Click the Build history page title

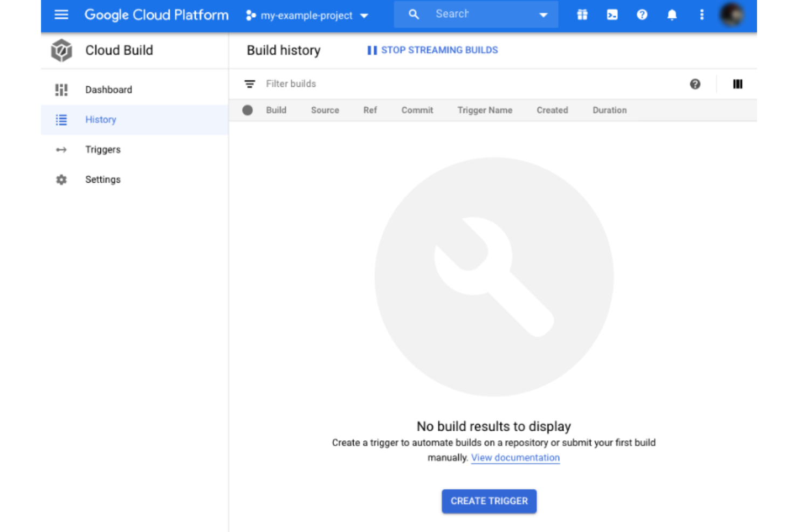click(284, 50)
